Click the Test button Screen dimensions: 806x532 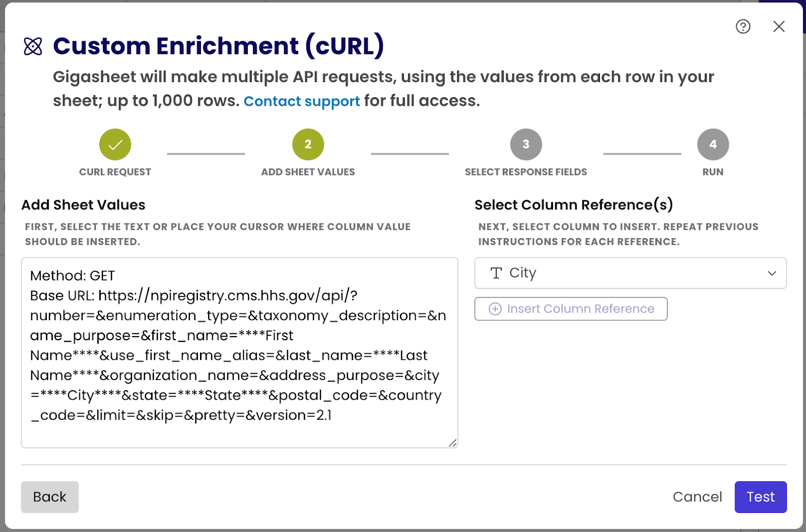point(761,497)
